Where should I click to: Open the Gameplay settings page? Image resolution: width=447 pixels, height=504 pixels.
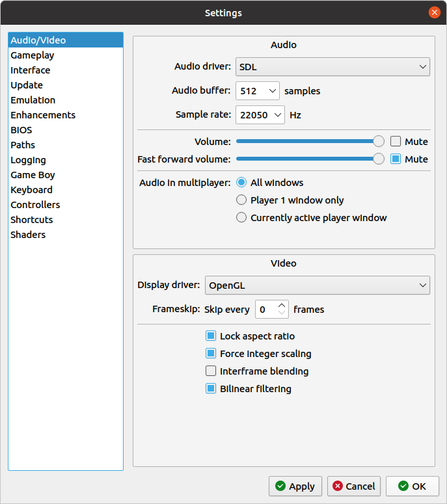coord(33,55)
